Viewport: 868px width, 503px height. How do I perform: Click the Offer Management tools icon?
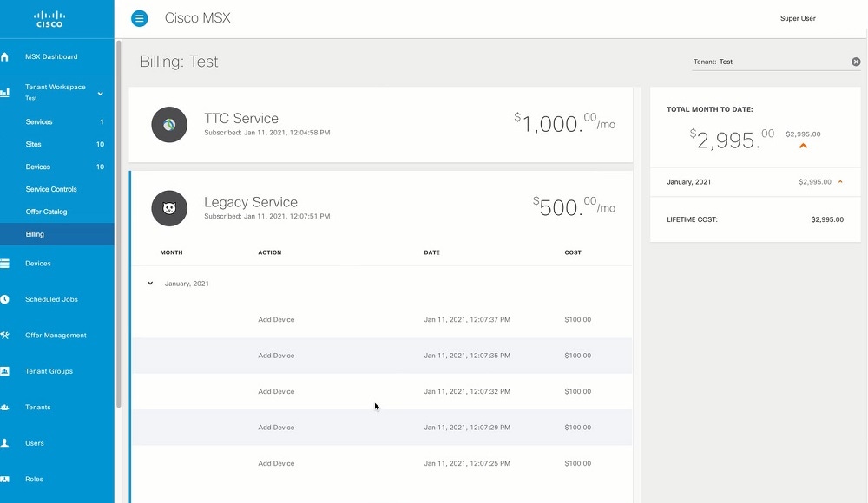[x=4, y=336]
